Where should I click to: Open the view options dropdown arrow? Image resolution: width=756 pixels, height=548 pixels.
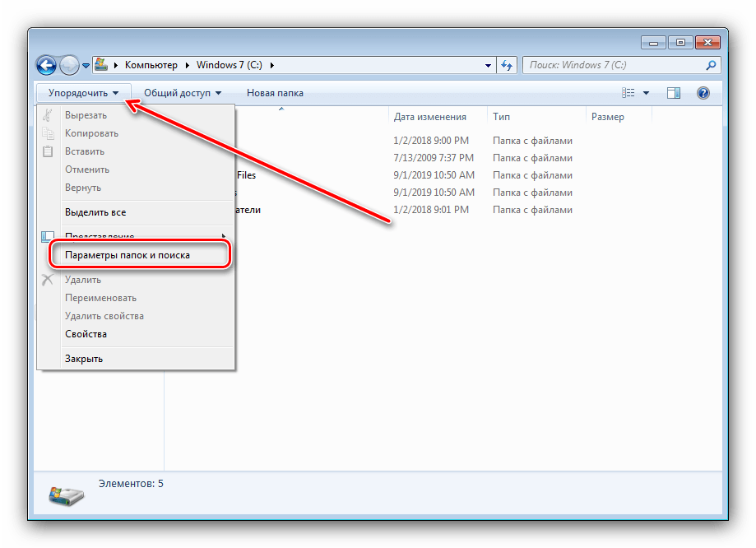(x=646, y=93)
